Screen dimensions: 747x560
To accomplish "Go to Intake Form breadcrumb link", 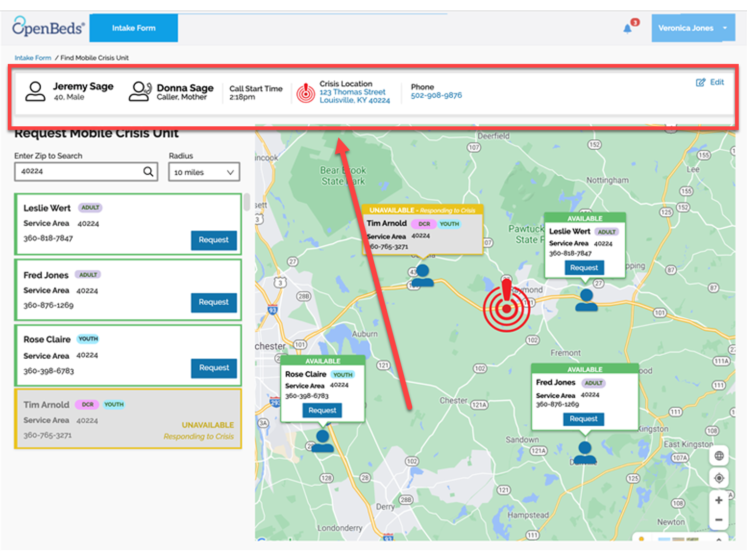I will (33, 58).
